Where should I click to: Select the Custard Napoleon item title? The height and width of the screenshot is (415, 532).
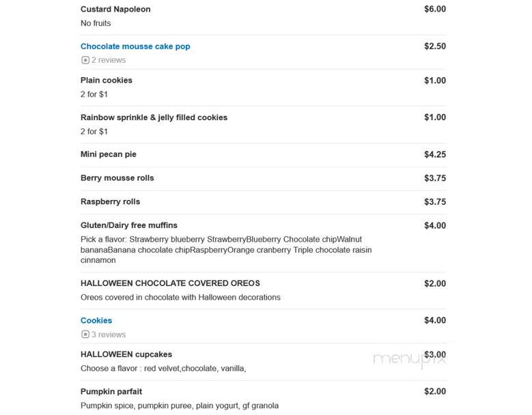point(115,9)
